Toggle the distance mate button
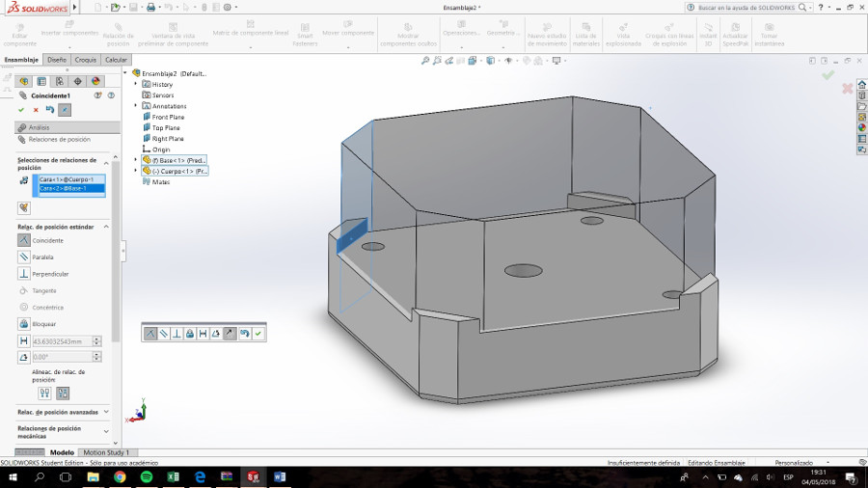 pos(24,340)
